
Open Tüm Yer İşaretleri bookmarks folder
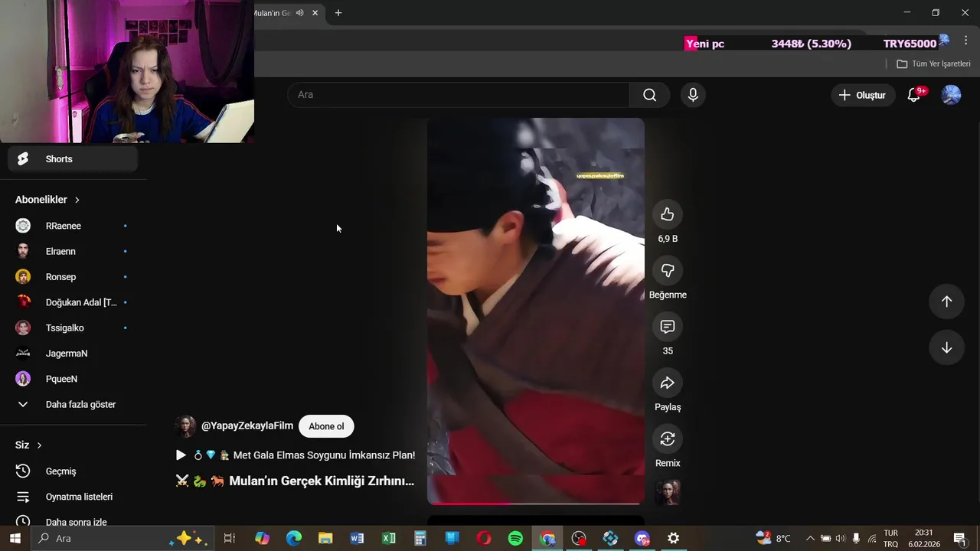(x=933, y=64)
